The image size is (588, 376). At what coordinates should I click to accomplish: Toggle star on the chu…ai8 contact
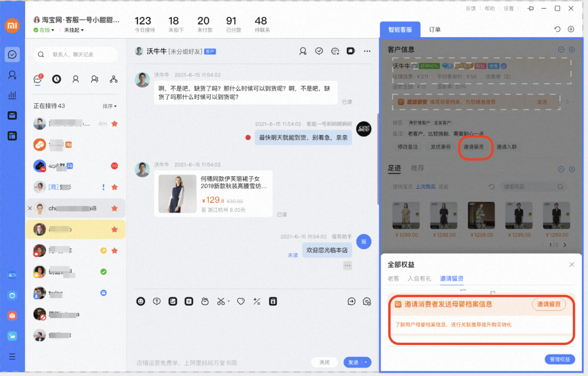pos(115,208)
